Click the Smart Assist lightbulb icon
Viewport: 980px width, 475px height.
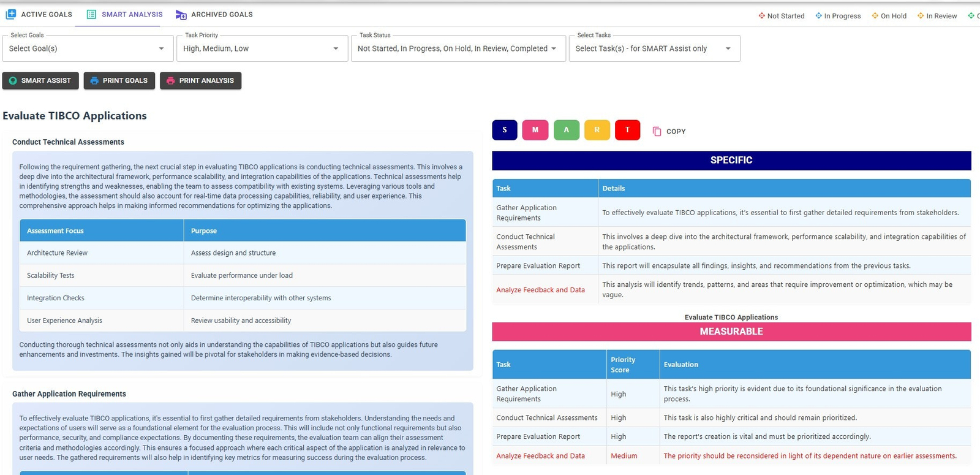coord(13,81)
